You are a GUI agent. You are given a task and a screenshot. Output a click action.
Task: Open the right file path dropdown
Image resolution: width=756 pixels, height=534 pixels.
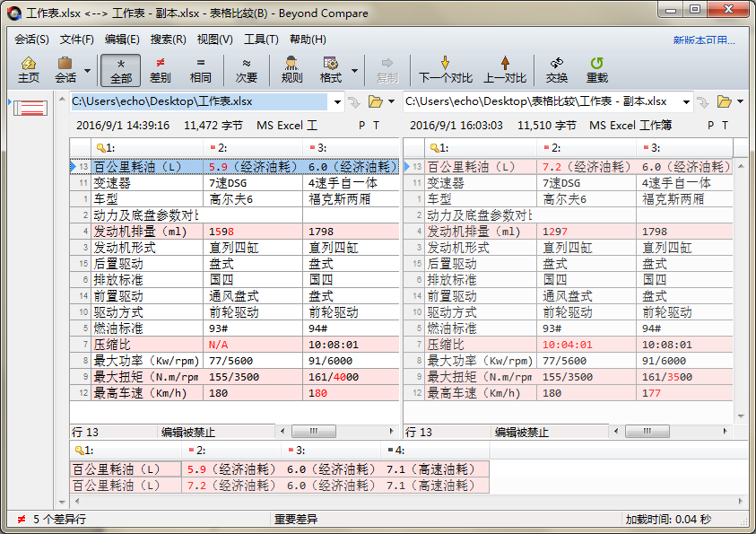[687, 102]
